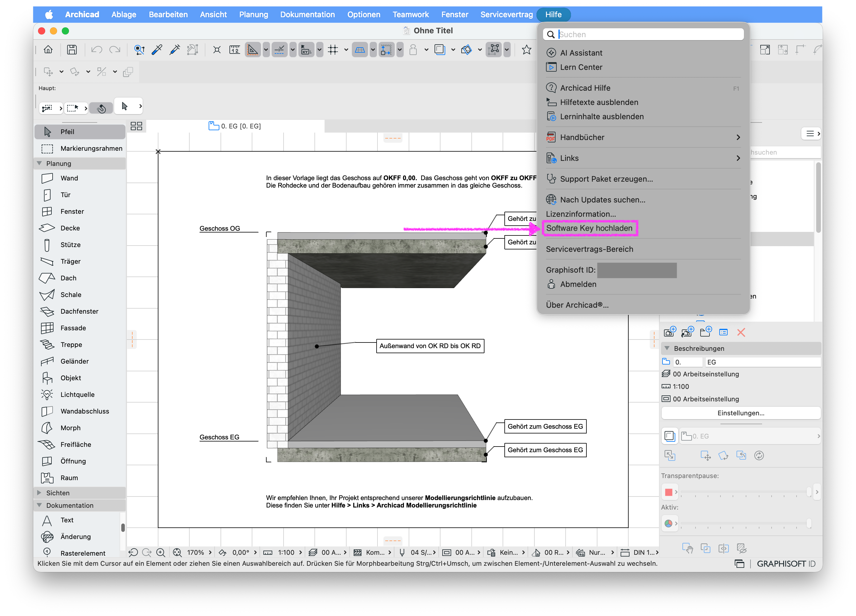Select the Decke tool
Screen dimensions: 856x616
(x=80, y=228)
